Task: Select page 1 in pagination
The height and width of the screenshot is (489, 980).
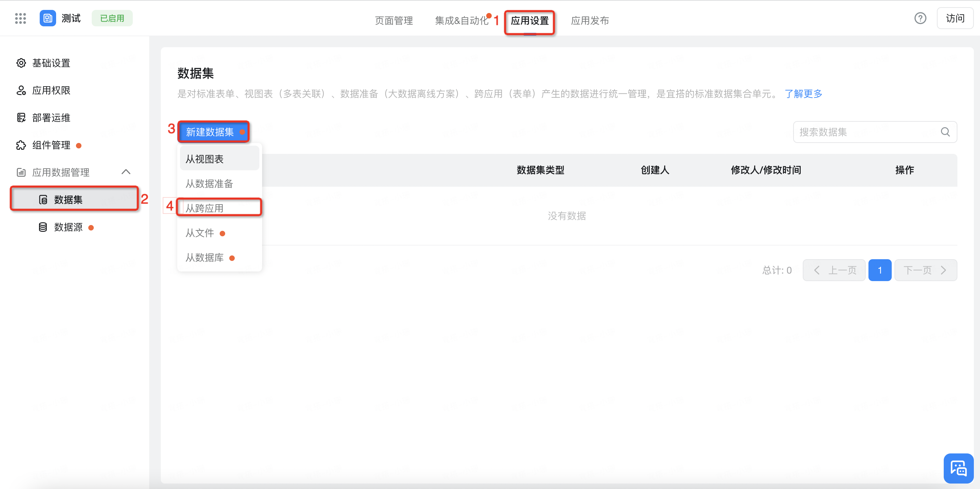Action: 880,270
